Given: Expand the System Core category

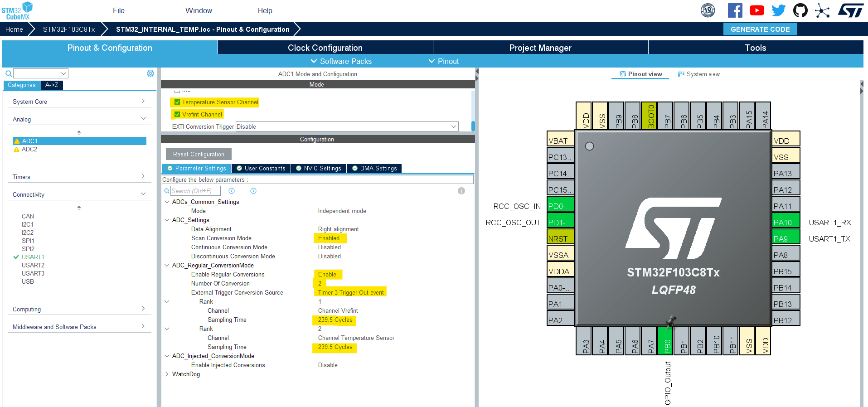Looking at the screenshot, I should tap(79, 102).
